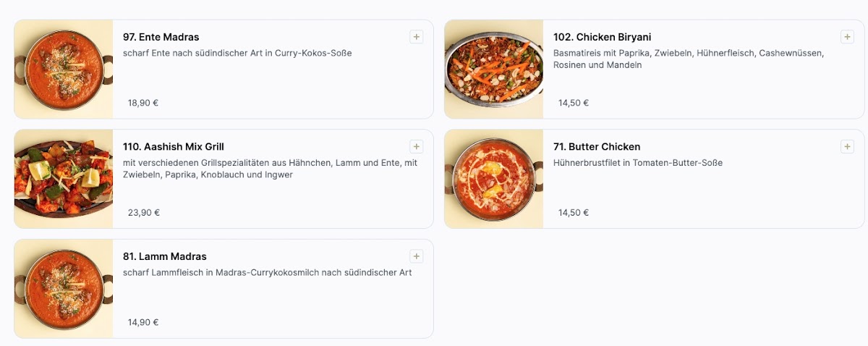This screenshot has height=346, width=868.
Task: Add Lamm Madras via its plus icon
Action: tap(416, 256)
